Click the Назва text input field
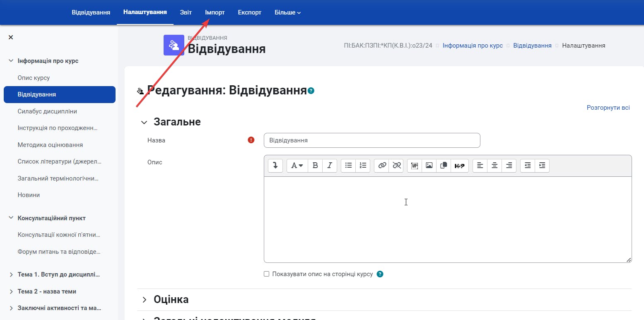The height and width of the screenshot is (320, 644). click(372, 140)
